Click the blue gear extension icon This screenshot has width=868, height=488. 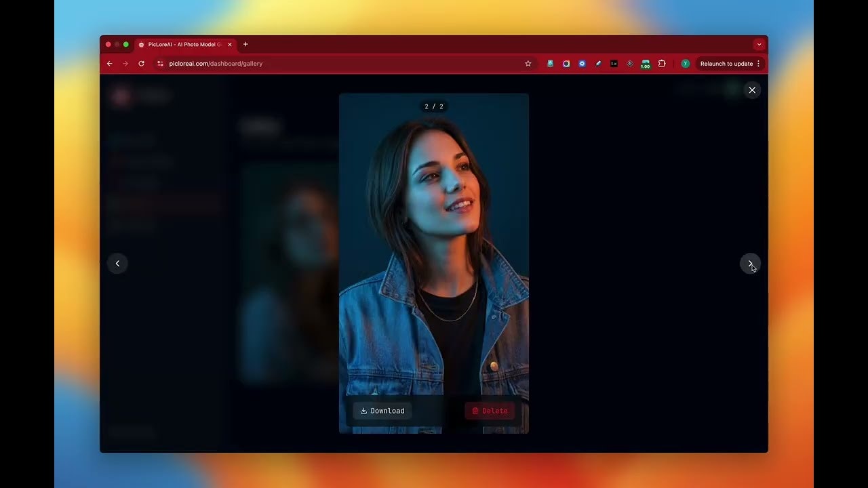coord(582,64)
